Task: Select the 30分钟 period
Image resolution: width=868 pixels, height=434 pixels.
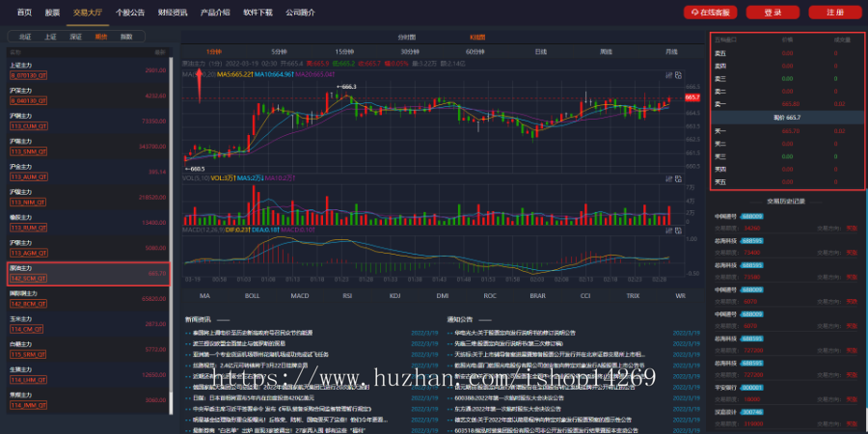Action: click(x=410, y=51)
